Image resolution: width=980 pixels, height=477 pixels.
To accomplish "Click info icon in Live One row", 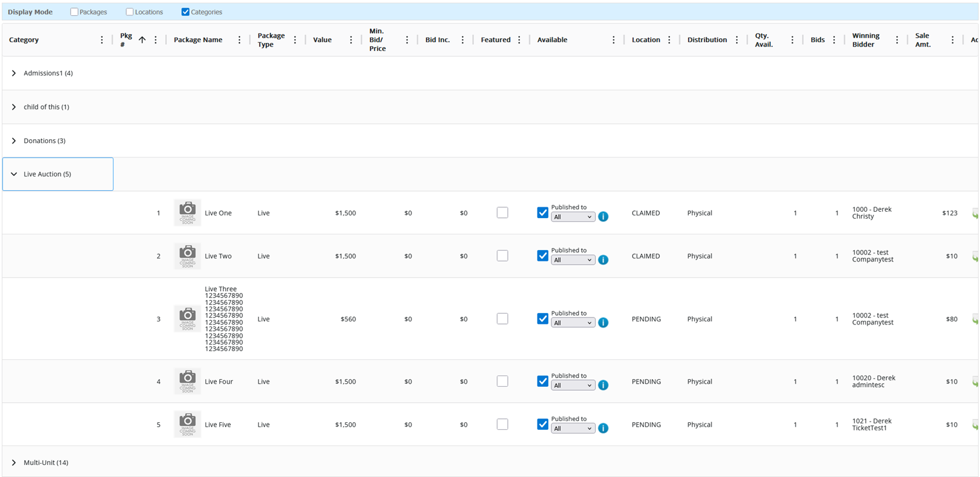I will (x=603, y=217).
